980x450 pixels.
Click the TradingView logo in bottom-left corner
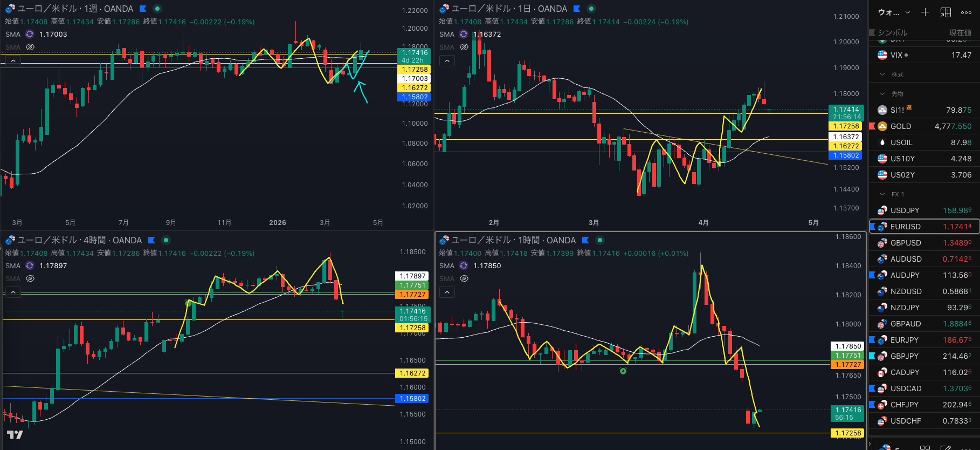point(15,434)
